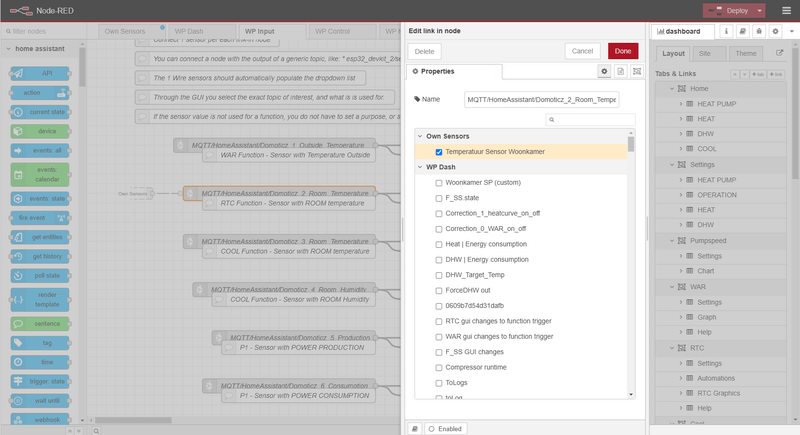This screenshot has width=800, height=435.
Task: Click the filter nodes search box
Action: point(43,31)
